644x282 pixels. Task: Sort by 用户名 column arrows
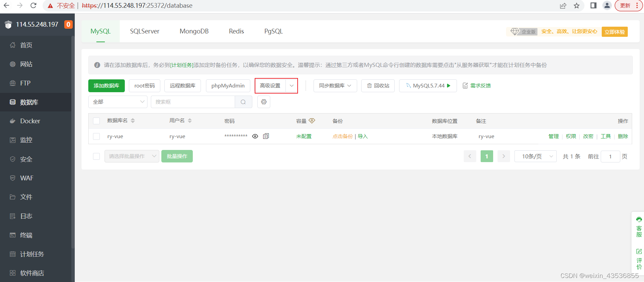190,121
